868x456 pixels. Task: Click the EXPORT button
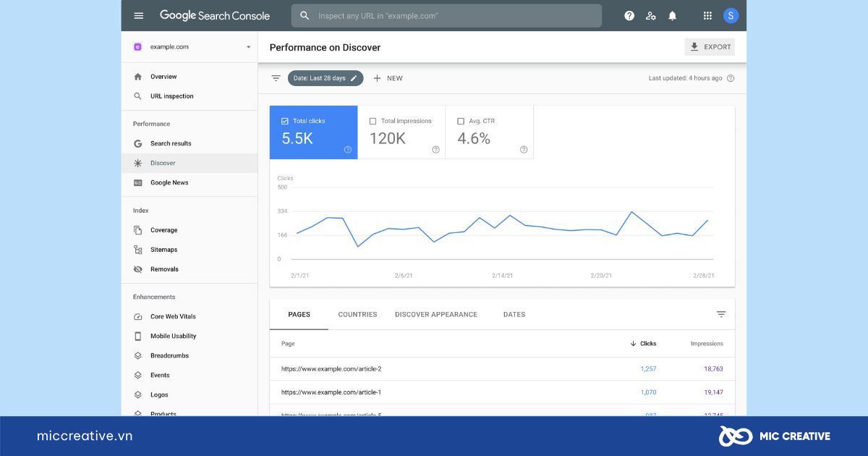(x=710, y=47)
